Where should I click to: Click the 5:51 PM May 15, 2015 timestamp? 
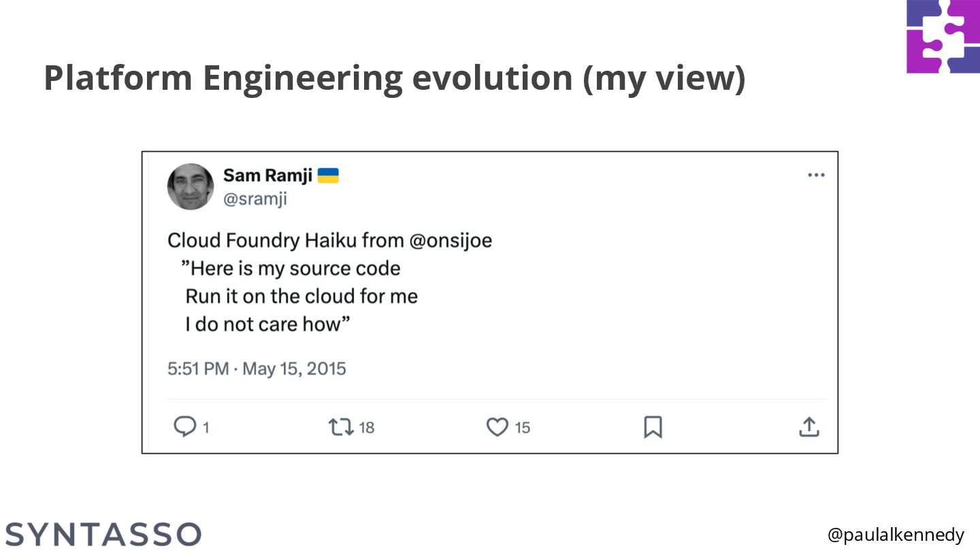point(257,369)
